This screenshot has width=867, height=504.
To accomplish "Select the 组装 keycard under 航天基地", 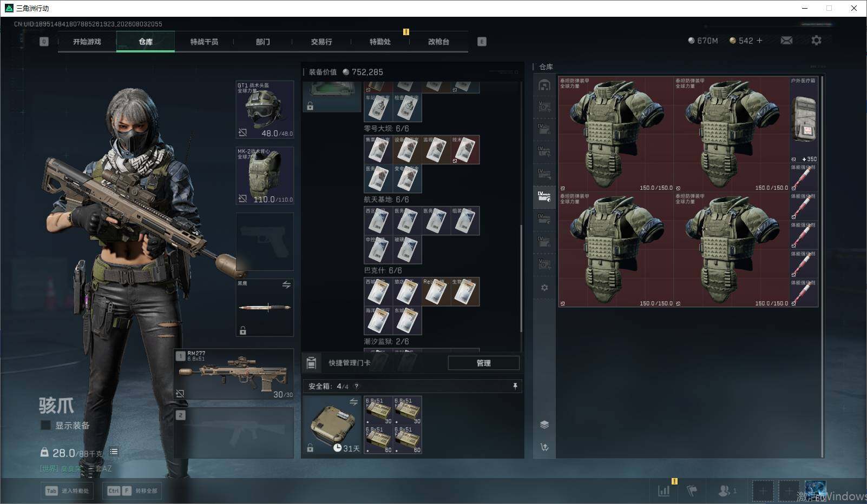I will click(465, 221).
